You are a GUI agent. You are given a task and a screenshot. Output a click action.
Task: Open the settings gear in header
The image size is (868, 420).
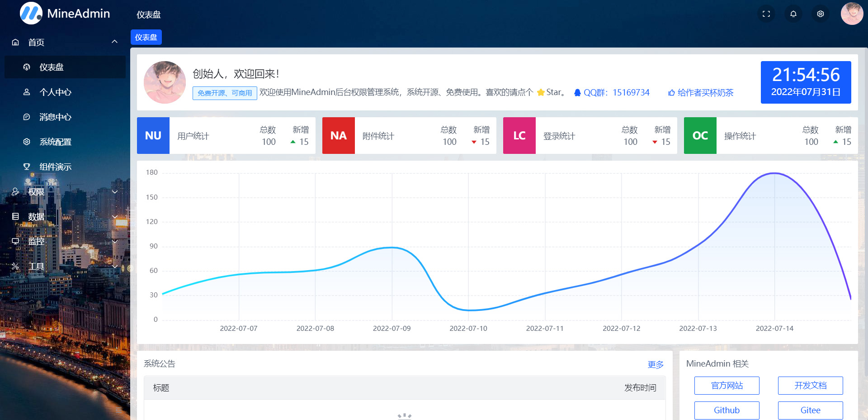pos(821,14)
